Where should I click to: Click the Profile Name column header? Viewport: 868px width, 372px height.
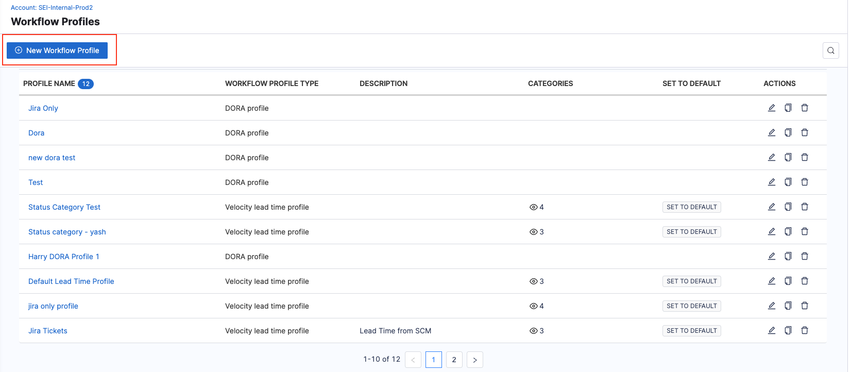(x=49, y=83)
